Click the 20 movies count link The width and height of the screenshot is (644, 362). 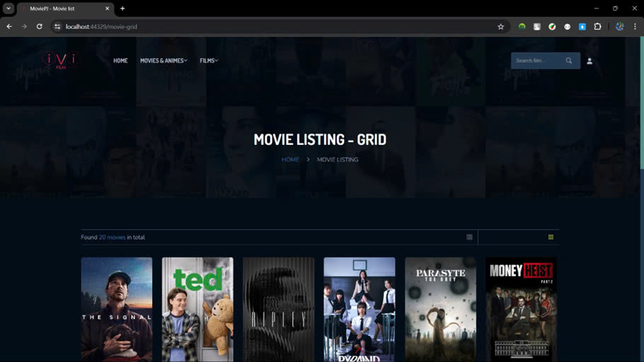click(112, 238)
